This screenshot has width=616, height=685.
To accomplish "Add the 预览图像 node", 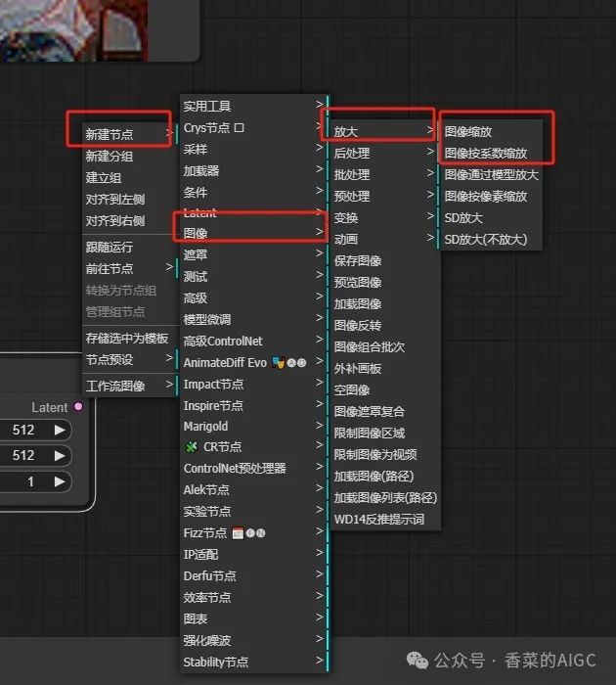I will 384,282.
